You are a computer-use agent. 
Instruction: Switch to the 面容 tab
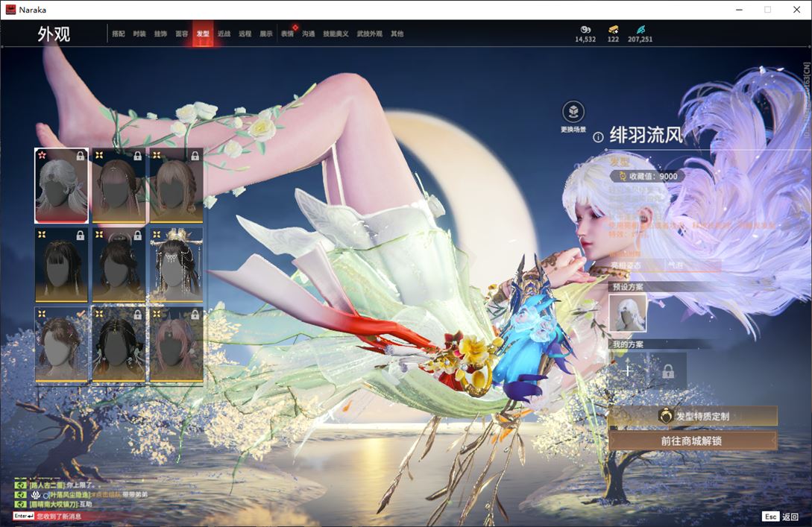click(181, 34)
